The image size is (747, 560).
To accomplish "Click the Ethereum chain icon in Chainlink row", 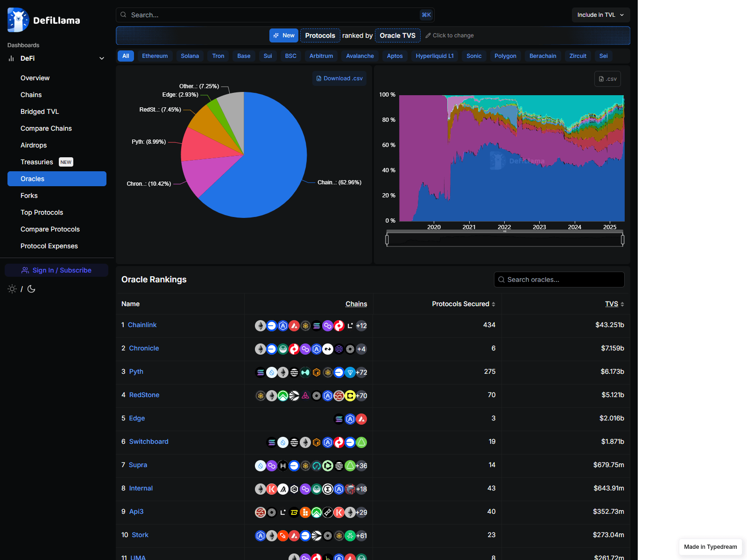I will point(261,326).
